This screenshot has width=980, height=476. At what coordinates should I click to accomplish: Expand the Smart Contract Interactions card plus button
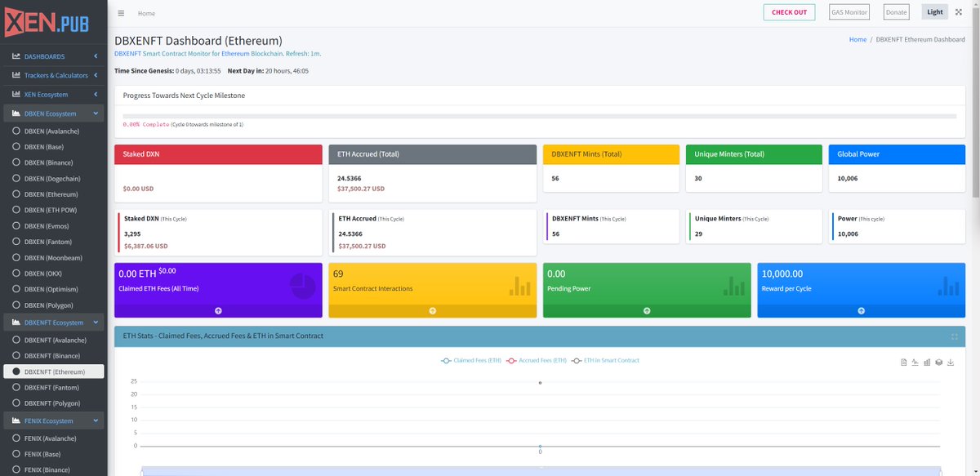point(432,310)
